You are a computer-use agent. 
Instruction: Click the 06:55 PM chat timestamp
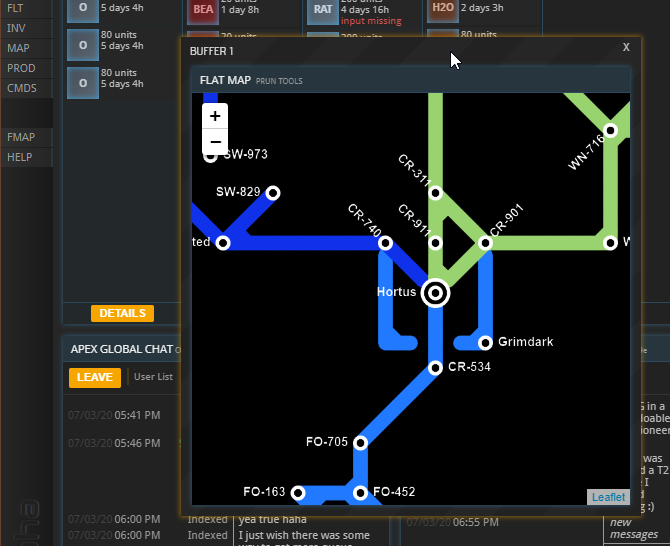(x=476, y=522)
